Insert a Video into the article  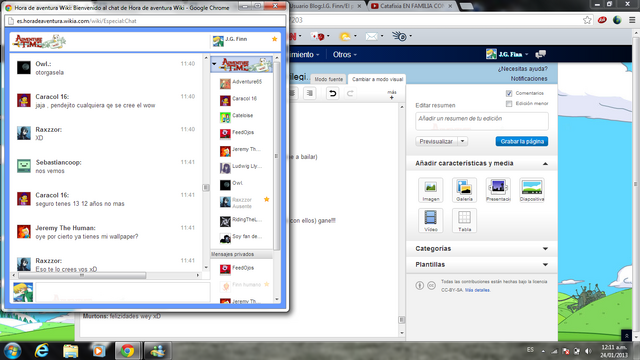431,220
